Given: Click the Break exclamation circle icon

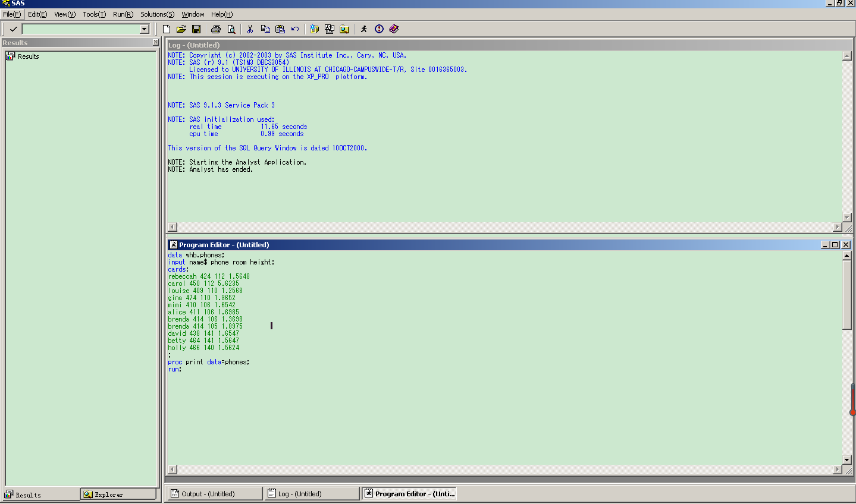Looking at the screenshot, I should pyautogui.click(x=379, y=29).
